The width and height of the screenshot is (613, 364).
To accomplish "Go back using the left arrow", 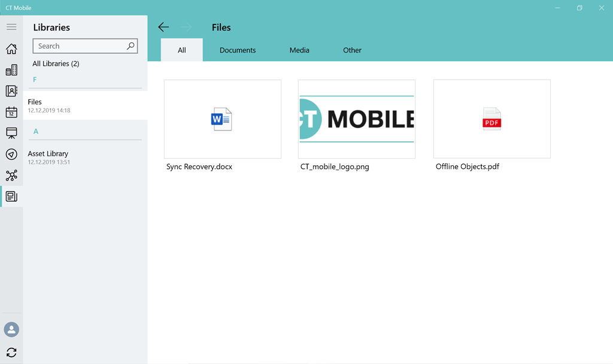I will (163, 27).
